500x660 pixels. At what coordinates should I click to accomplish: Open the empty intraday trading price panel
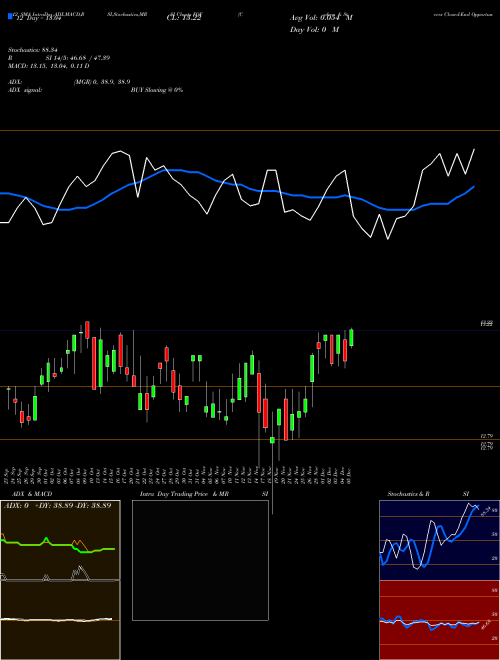pyautogui.click(x=200, y=560)
